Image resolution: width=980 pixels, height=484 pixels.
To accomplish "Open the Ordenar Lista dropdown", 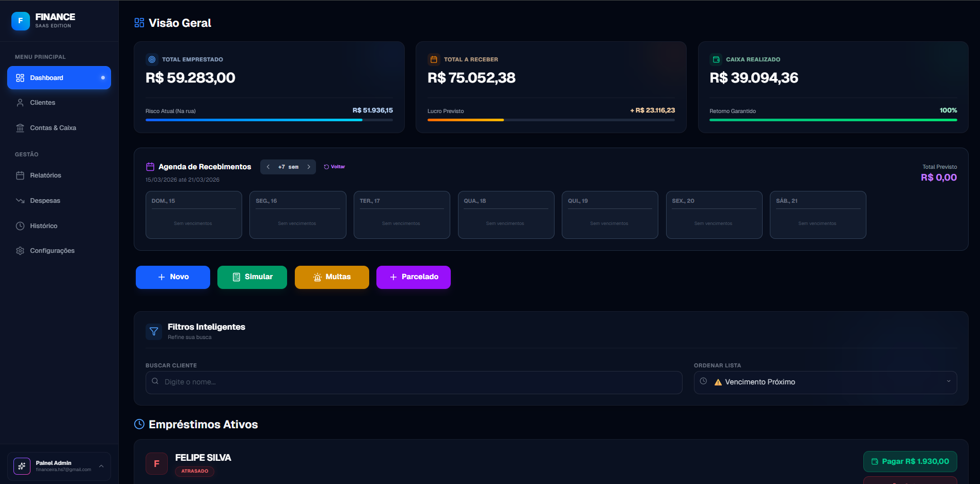I will tap(825, 382).
